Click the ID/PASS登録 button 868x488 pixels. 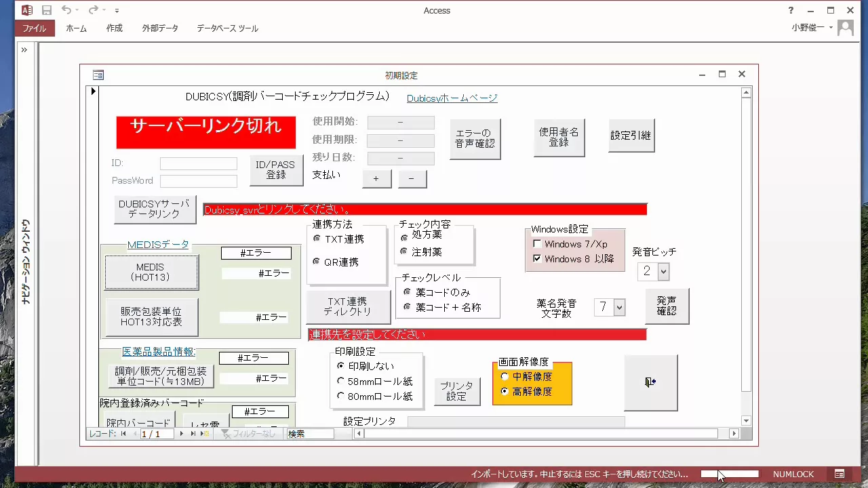276,170
